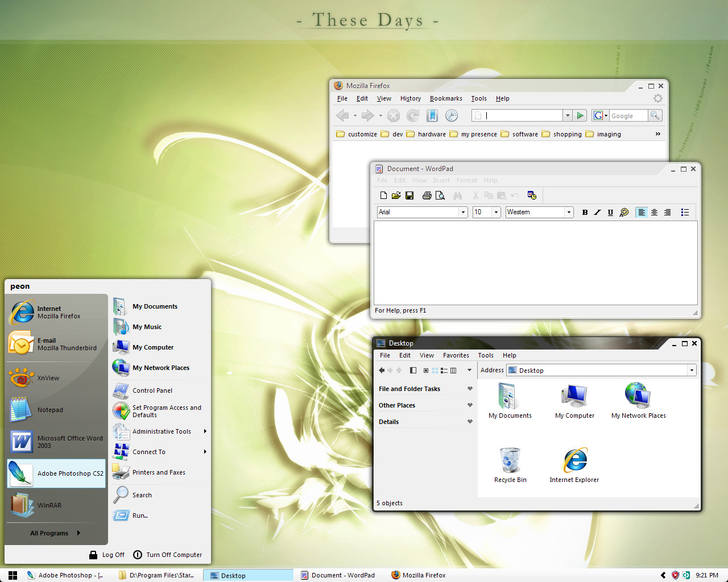Select My Network Places in Desktop window

638,401
